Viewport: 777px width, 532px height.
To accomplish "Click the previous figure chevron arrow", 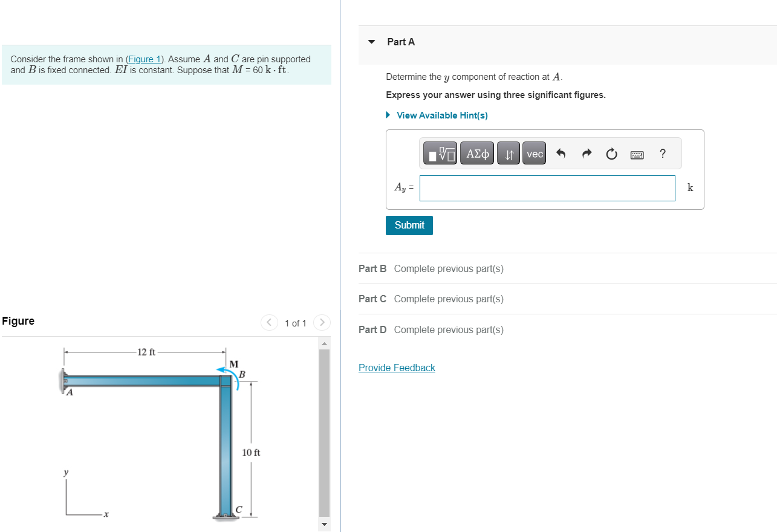I will [x=269, y=322].
